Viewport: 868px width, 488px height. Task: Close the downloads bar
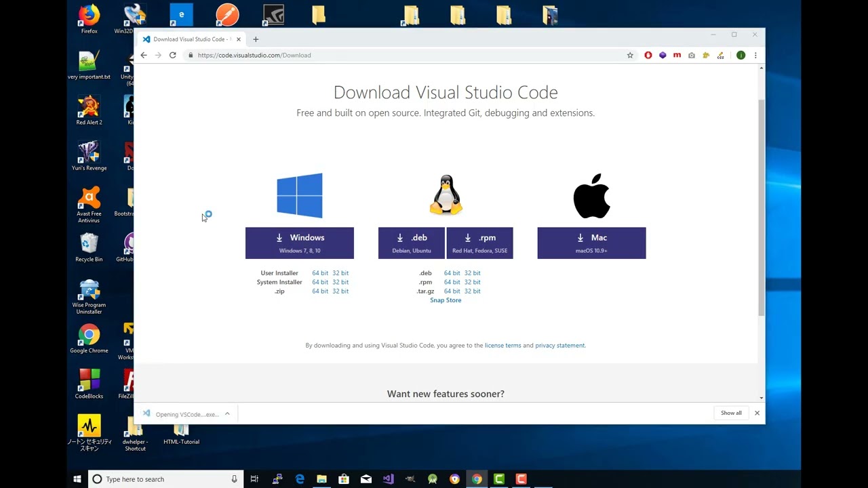point(757,413)
